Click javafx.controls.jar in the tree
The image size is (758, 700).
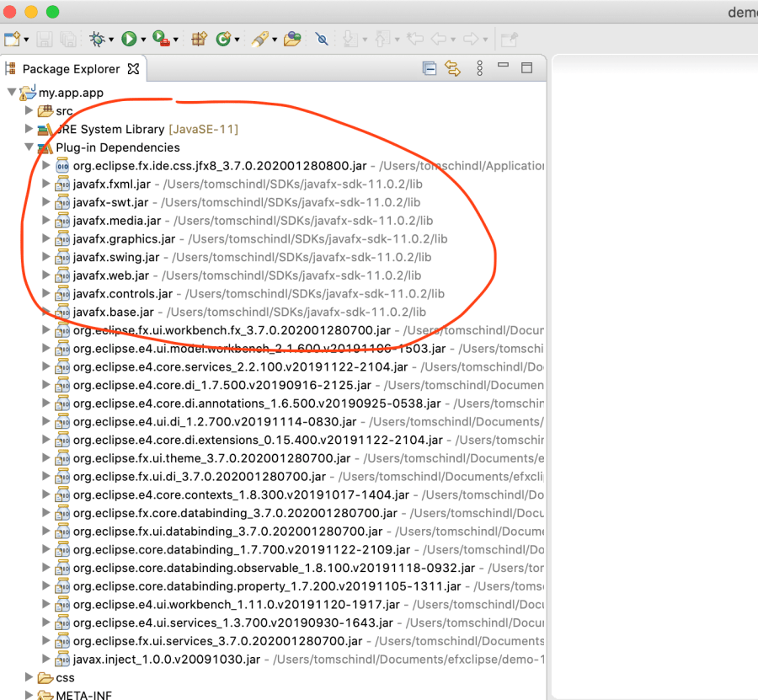(122, 294)
